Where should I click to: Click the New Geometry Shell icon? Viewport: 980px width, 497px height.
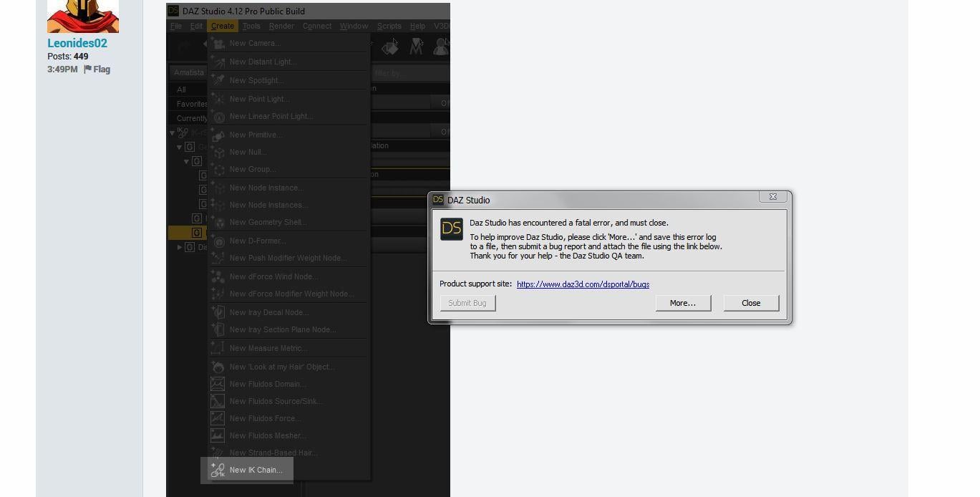pos(218,222)
